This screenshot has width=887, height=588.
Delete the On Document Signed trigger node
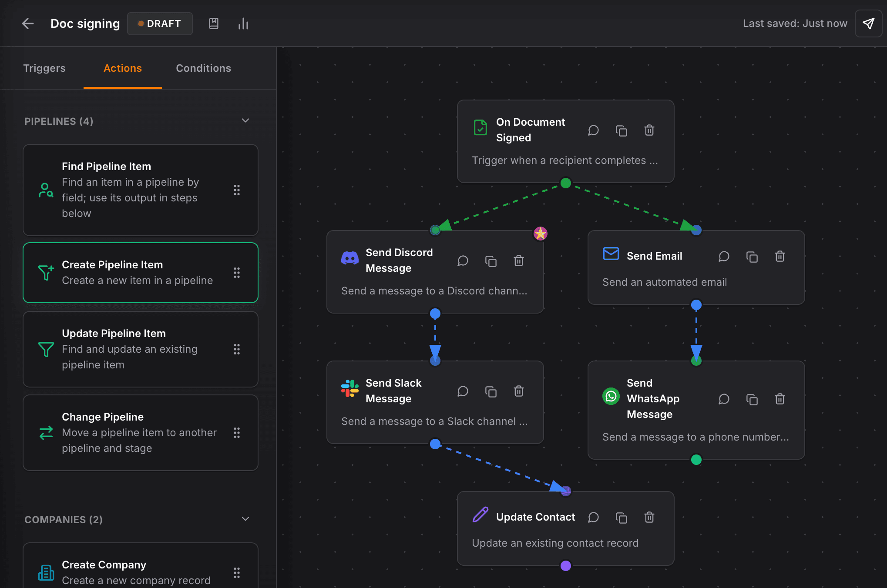[649, 130]
